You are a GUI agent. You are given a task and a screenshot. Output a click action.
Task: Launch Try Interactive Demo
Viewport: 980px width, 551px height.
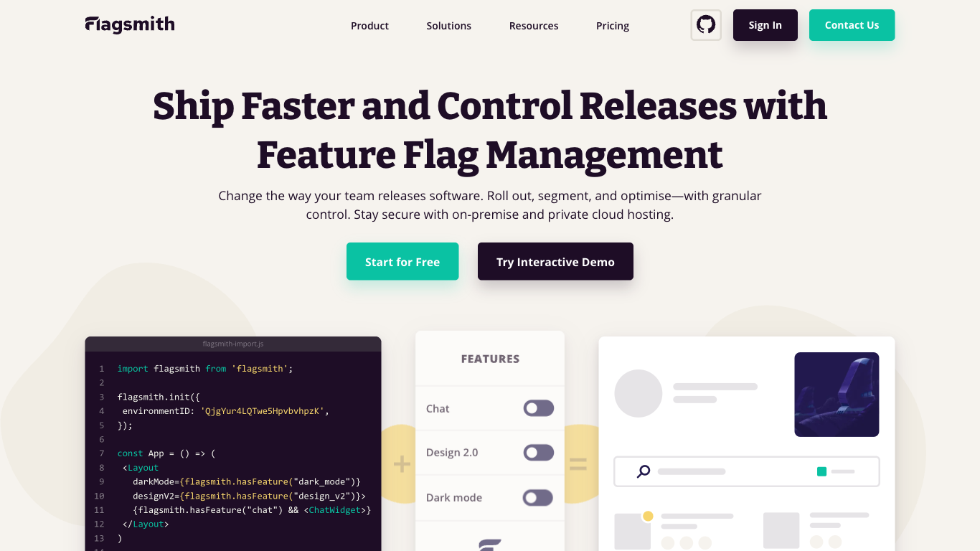click(x=555, y=261)
